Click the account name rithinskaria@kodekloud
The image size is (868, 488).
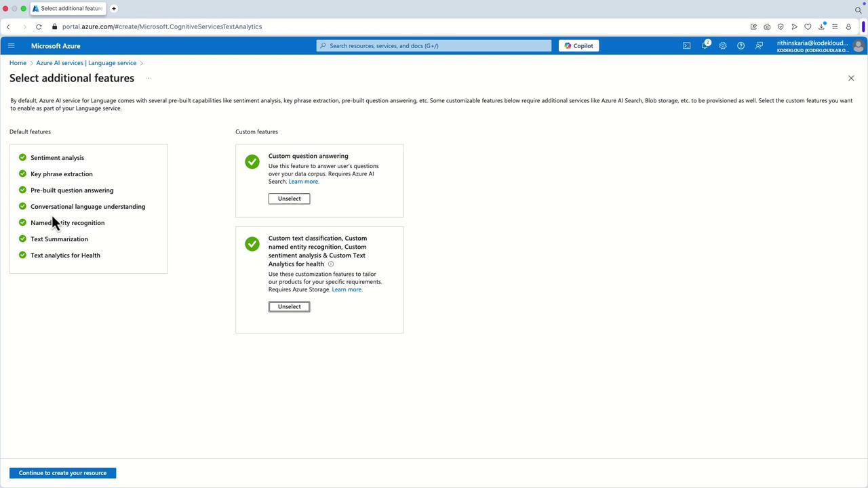point(812,43)
